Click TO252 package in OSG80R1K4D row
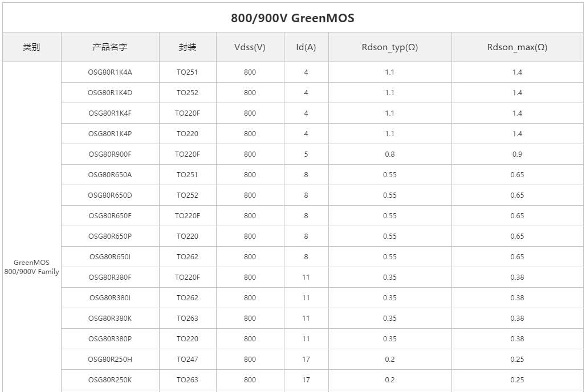 [x=187, y=93]
